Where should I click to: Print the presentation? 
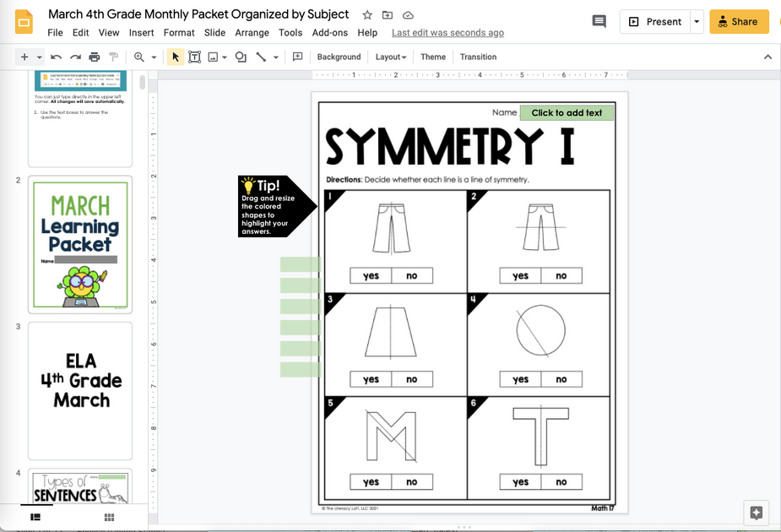coord(94,57)
